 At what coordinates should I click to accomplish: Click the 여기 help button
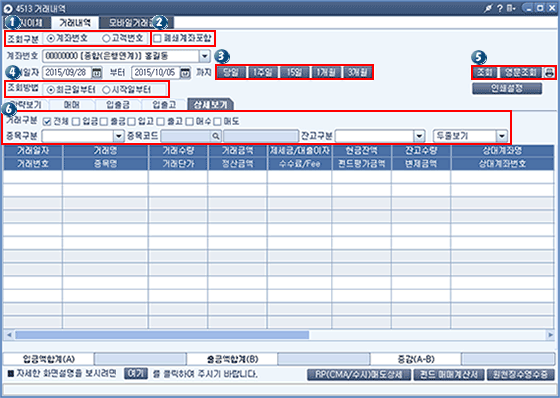point(136,374)
